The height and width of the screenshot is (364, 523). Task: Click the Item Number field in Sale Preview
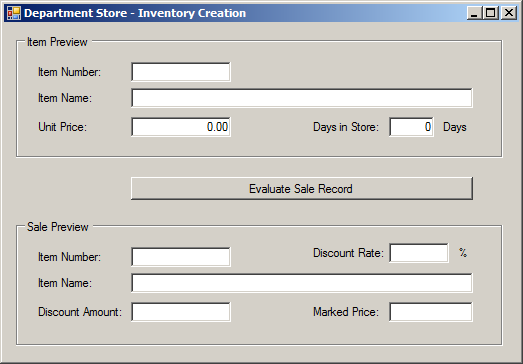[181, 257]
